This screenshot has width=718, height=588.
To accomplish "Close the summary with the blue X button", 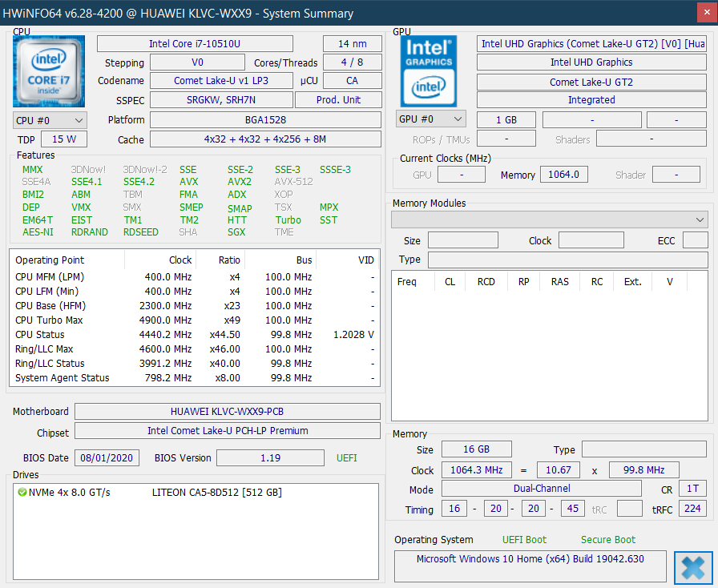I will (x=693, y=567).
